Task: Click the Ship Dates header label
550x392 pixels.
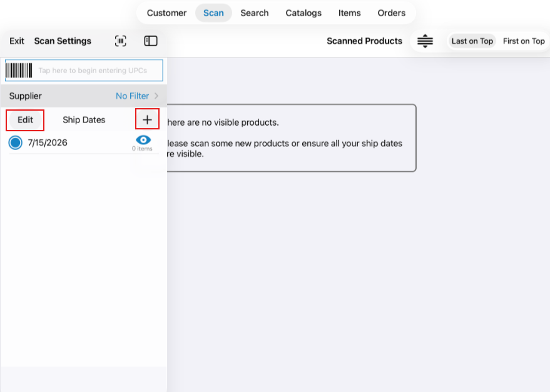Action: point(84,120)
